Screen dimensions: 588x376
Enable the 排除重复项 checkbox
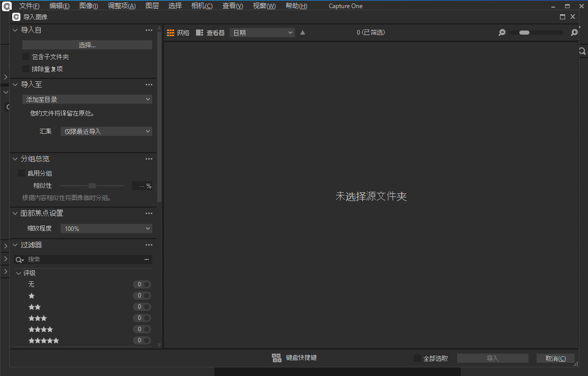point(26,69)
